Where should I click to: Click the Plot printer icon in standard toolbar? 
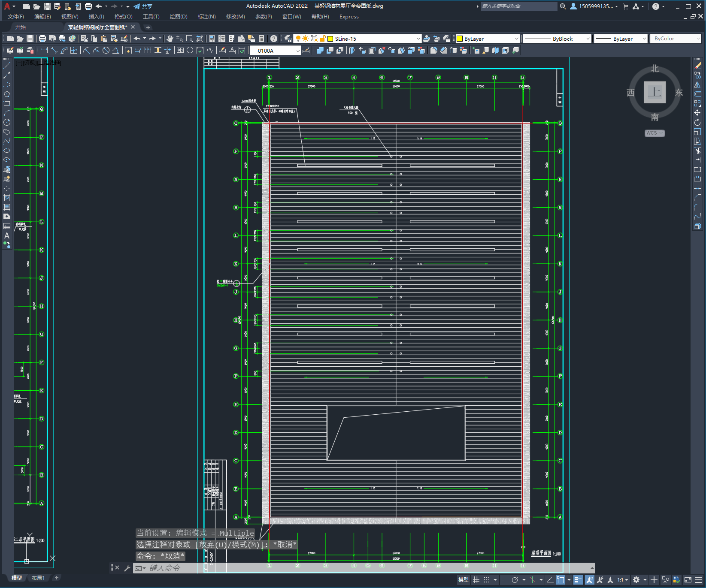coord(42,39)
